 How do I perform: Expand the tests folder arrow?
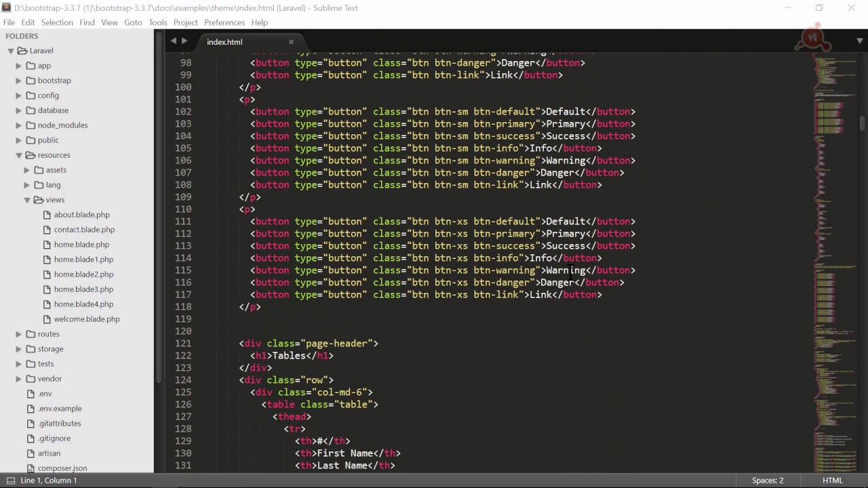pyautogui.click(x=19, y=364)
